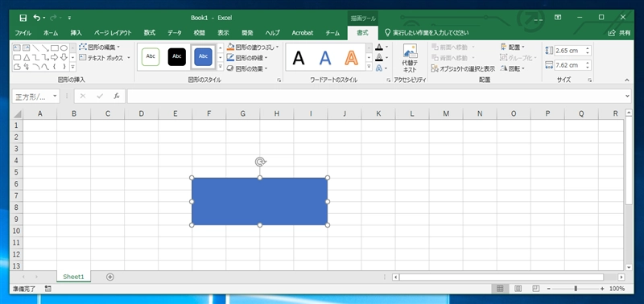The image size is (644, 304).
Task: Insert the right brace shape
Action: [x=64, y=67]
